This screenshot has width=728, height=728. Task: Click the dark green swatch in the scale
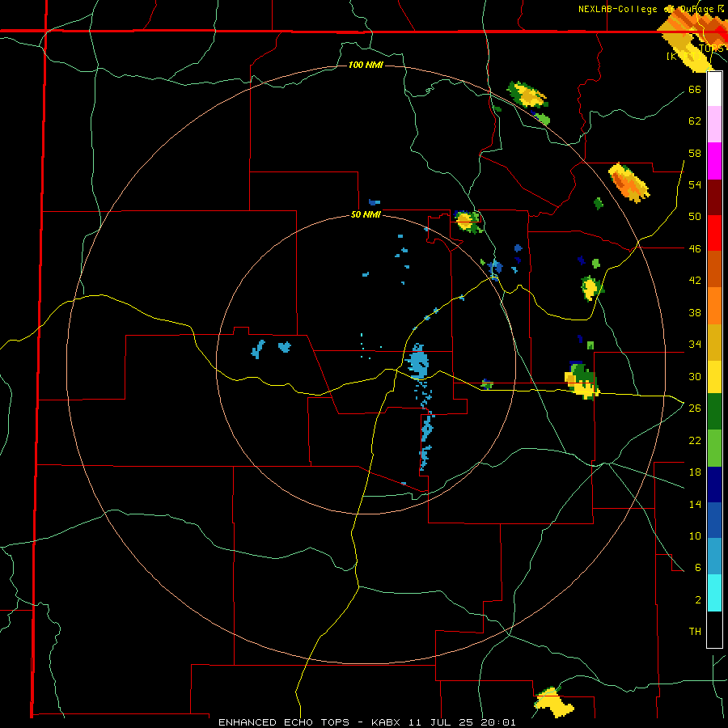click(714, 412)
